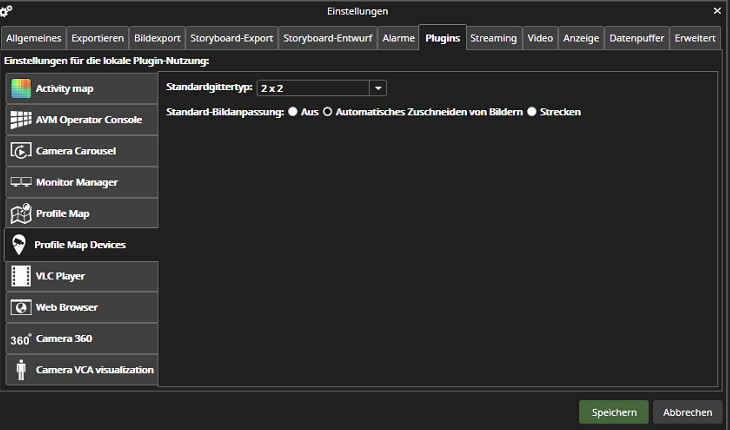The width and height of the screenshot is (730, 430).
Task: Open the Bildexport tab
Action: (157, 38)
